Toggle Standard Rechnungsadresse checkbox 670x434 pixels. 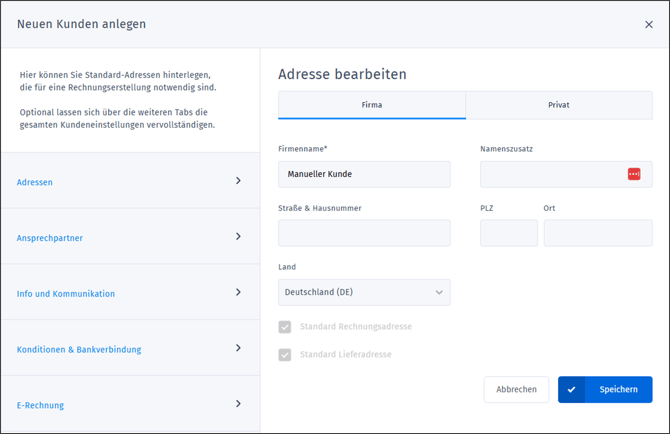[285, 327]
